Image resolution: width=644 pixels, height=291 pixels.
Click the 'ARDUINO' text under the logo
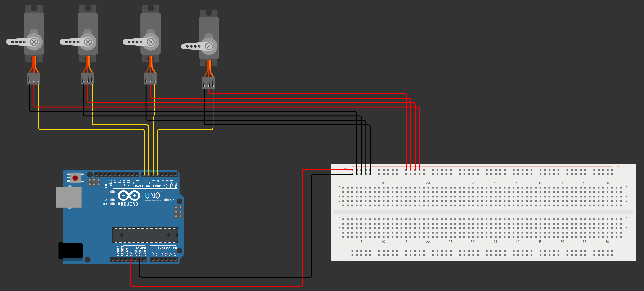click(x=128, y=204)
